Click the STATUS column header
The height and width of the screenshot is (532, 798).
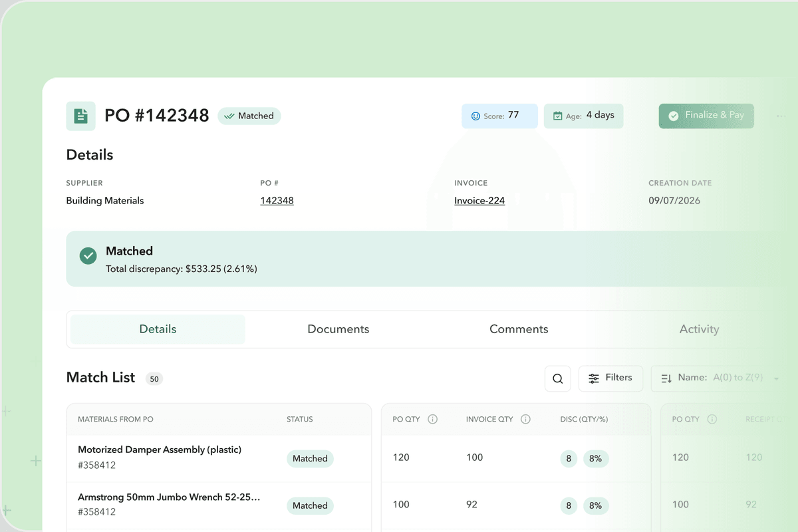[299, 419]
